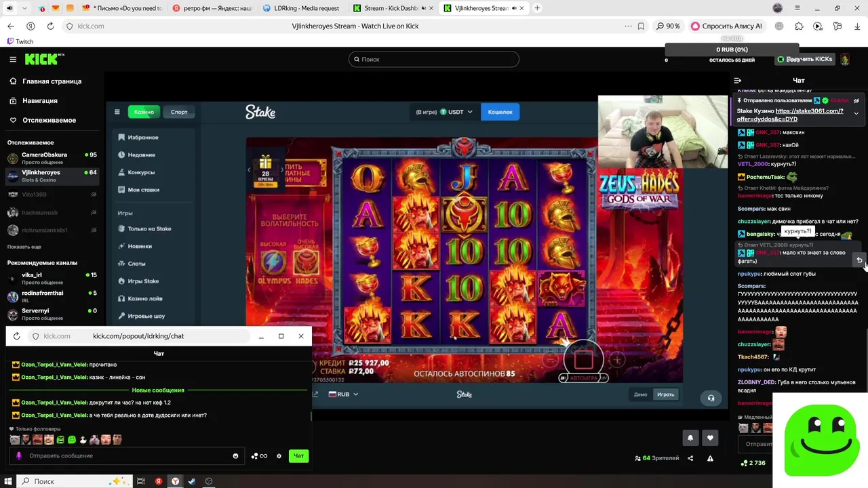
Task: Open Steam from taskbar
Action: [192, 481]
